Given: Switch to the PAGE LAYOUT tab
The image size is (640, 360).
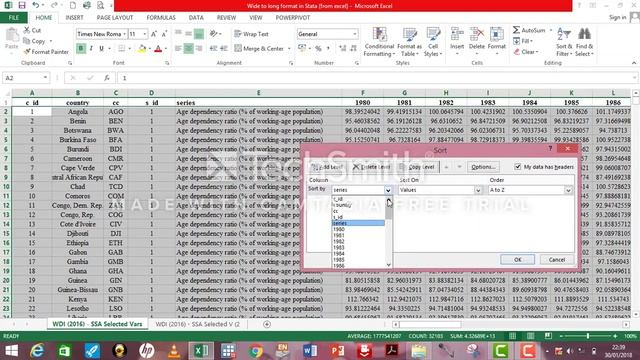Looking at the screenshot, I should (x=115, y=18).
